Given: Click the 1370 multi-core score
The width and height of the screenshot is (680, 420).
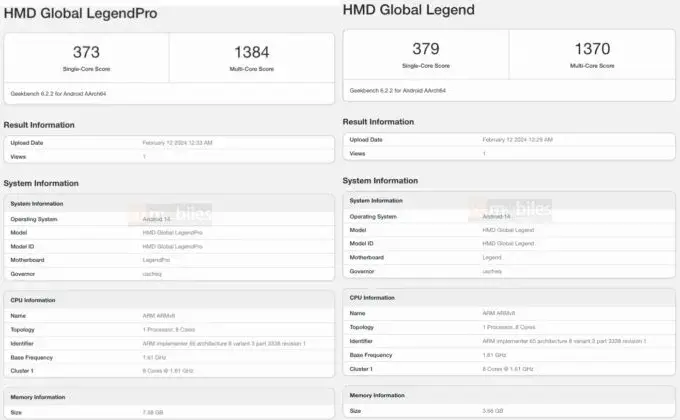Looking at the screenshot, I should pyautogui.click(x=591, y=48).
